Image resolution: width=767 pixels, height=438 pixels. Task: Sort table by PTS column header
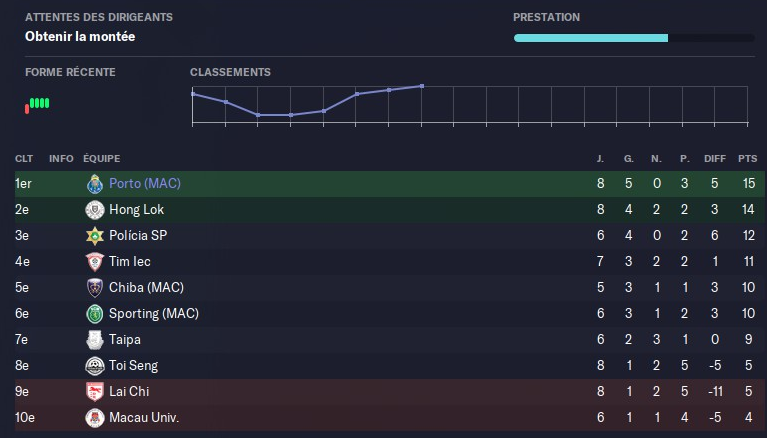pyautogui.click(x=747, y=158)
